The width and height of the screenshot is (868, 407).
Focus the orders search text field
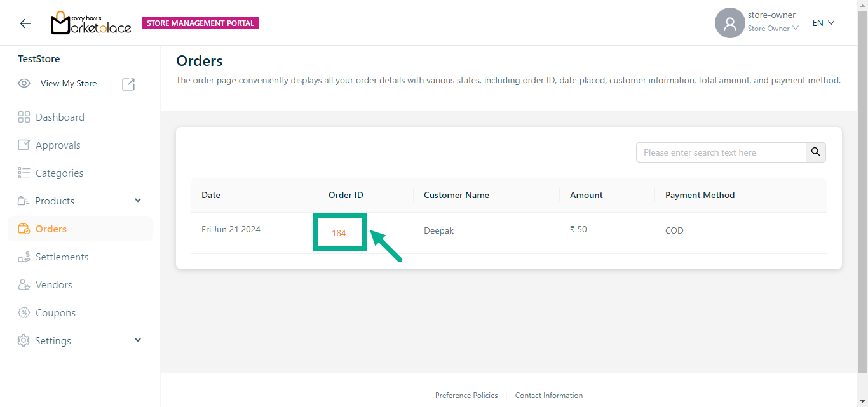click(x=721, y=152)
